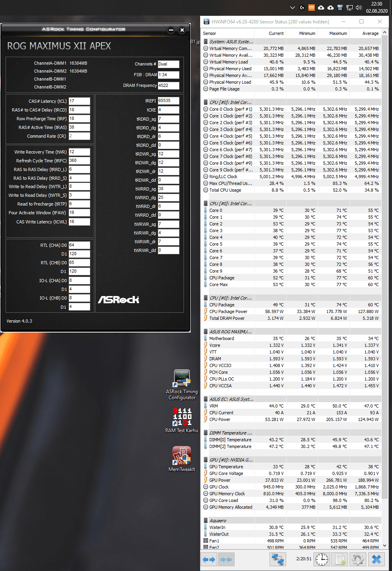Click the tWRRD_sg value field
Image resolution: width=392 pixels, height=571 pixels.
[168, 189]
